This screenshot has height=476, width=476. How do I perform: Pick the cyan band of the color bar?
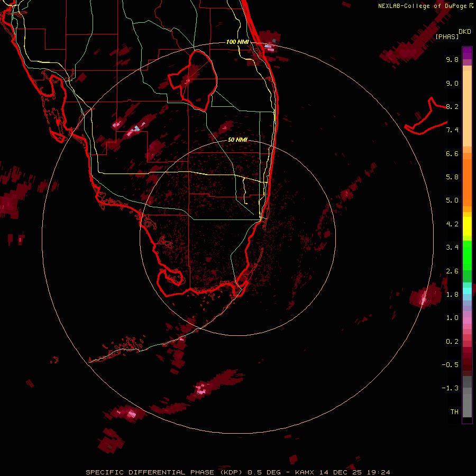click(x=467, y=291)
